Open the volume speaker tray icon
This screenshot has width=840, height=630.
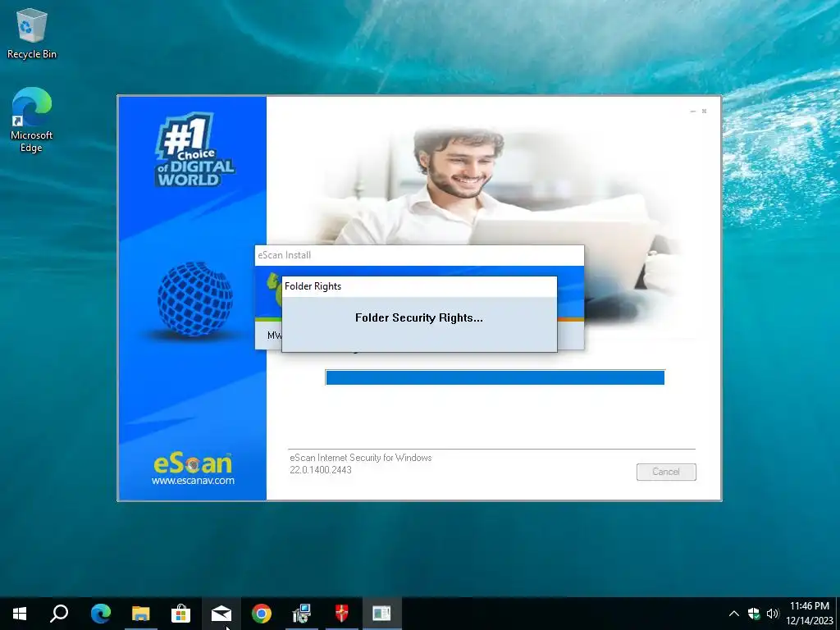pos(773,614)
